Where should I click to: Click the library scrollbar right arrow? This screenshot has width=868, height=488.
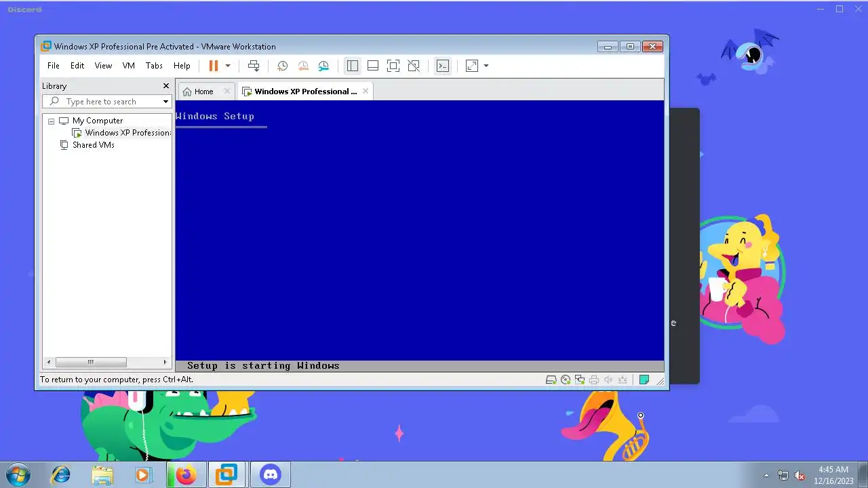(165, 362)
